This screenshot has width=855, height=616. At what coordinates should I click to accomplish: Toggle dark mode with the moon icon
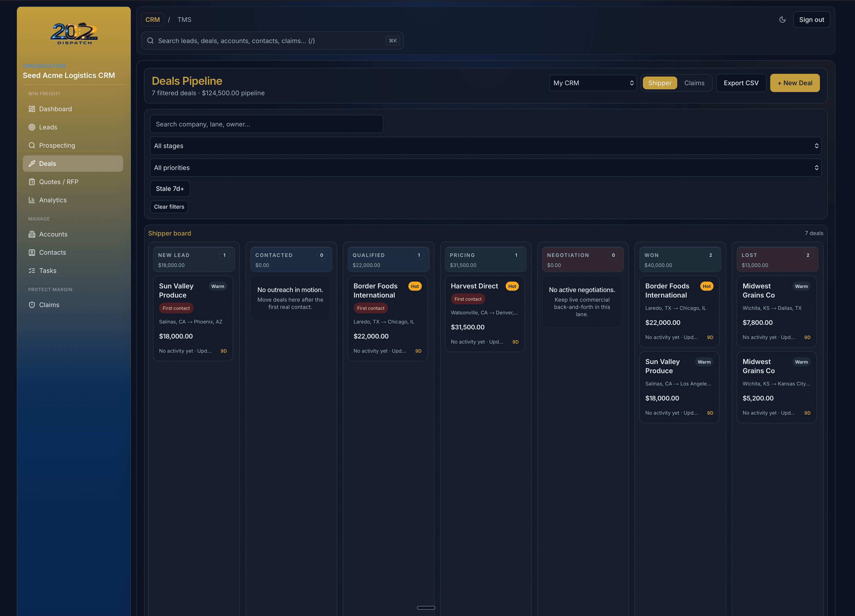click(x=782, y=19)
